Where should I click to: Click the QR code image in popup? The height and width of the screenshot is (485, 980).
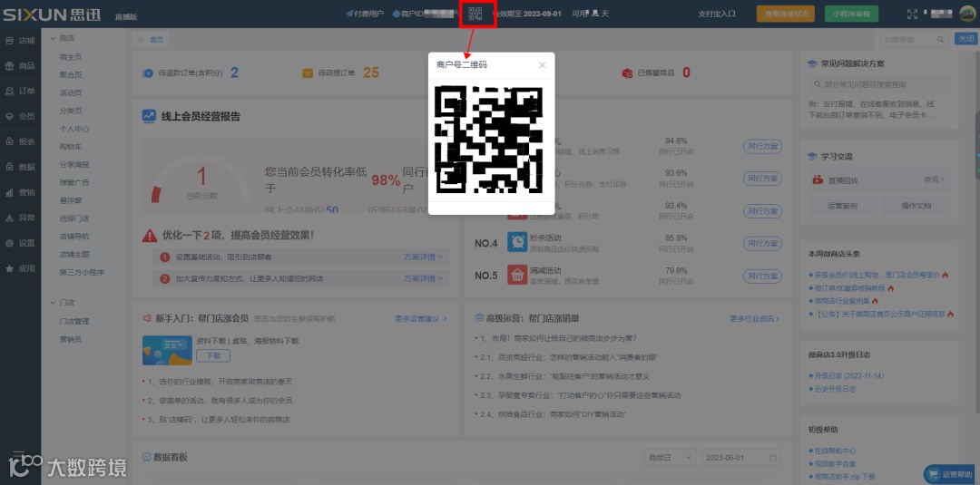click(489, 140)
